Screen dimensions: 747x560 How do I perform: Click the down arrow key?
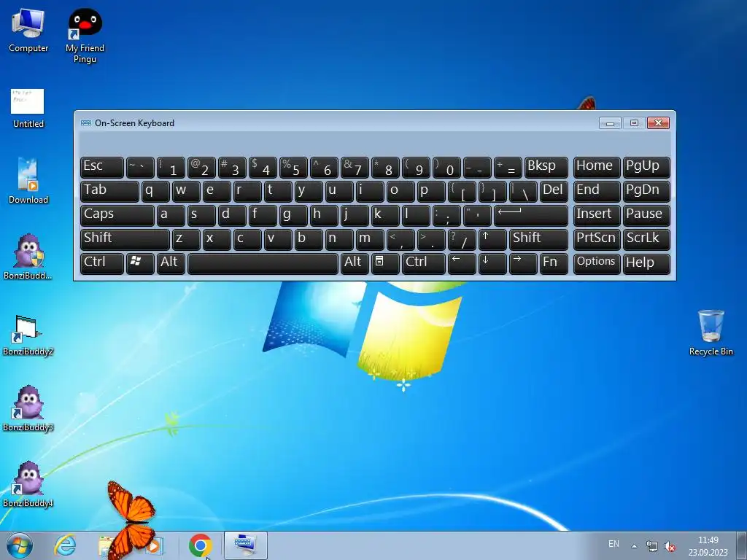point(492,264)
